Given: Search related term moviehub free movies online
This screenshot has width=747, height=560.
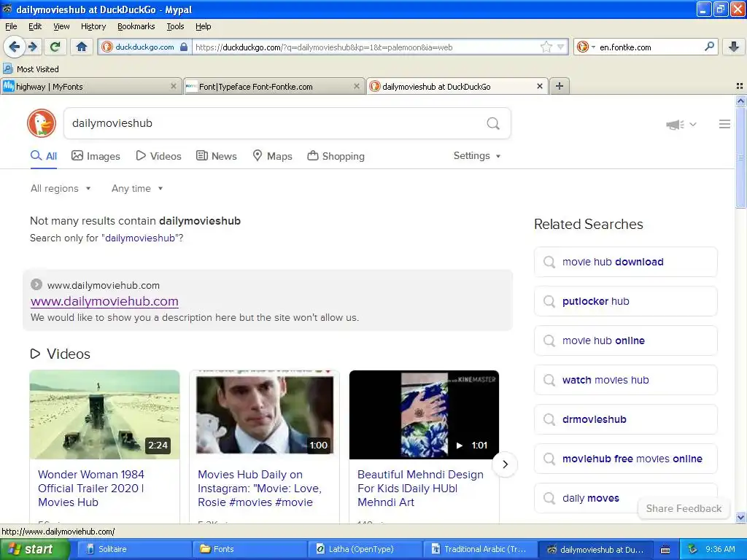Looking at the screenshot, I should (x=625, y=459).
